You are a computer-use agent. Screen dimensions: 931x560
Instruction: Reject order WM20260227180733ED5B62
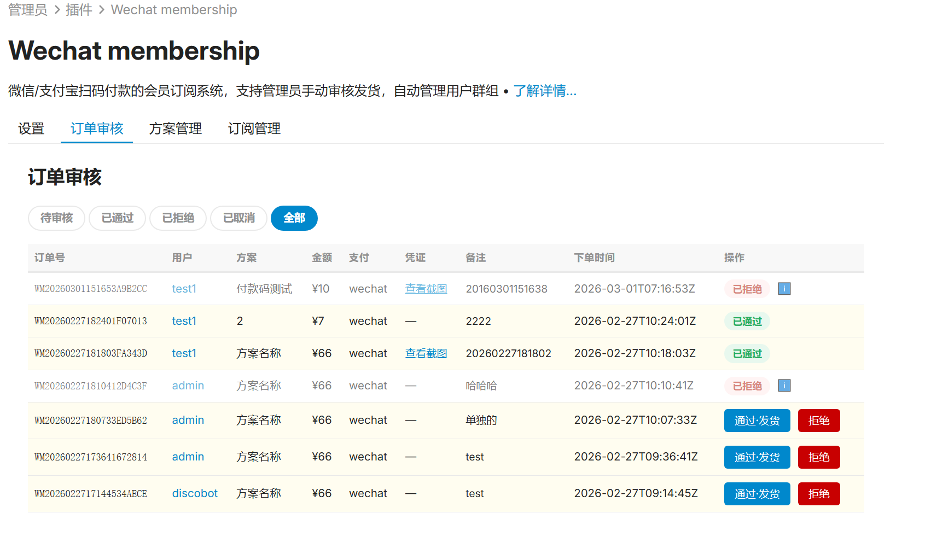[819, 421]
